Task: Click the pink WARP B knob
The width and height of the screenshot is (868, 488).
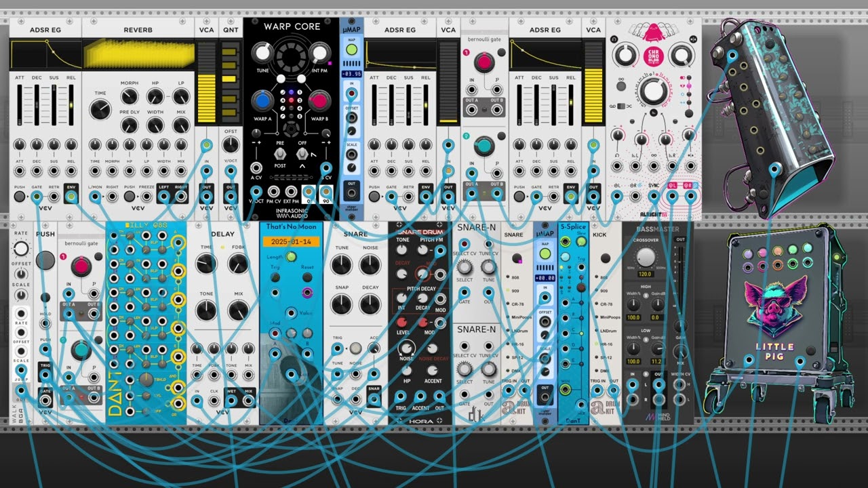Action: coord(319,102)
